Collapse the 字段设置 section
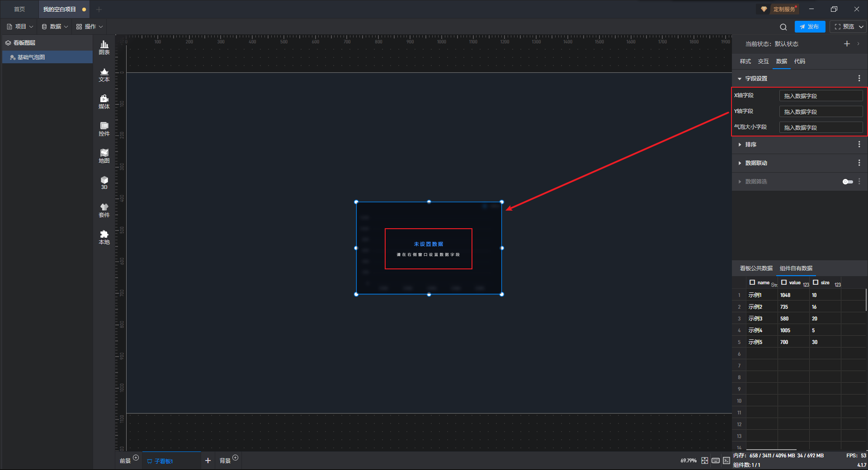 click(740, 79)
